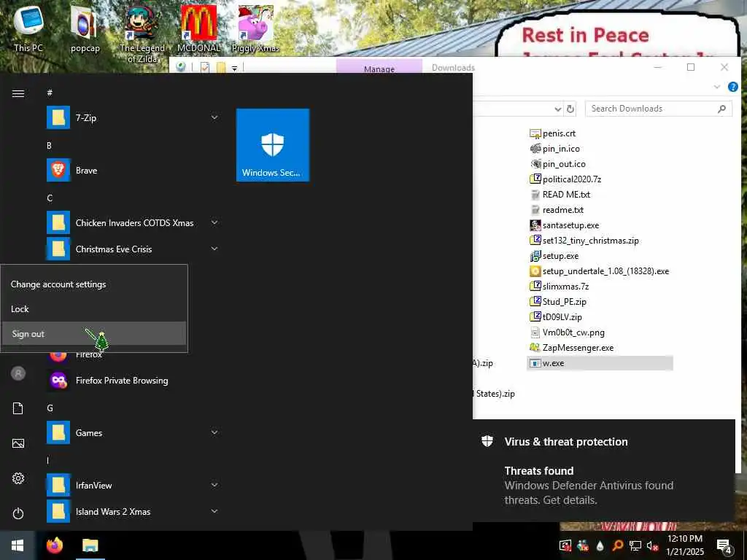
Task: Open the IrfanView folder entry
Action: (133, 485)
